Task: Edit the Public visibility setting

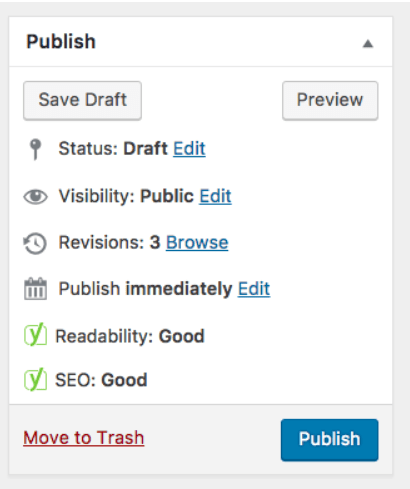Action: tap(215, 196)
